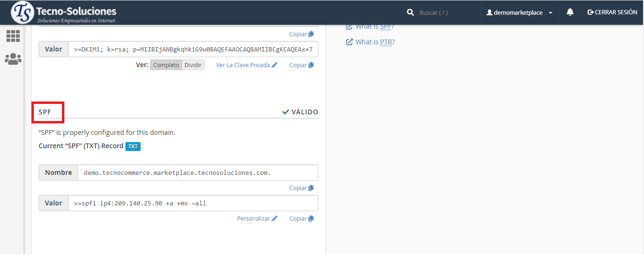Click Personalizar to edit the SPF record
The height and width of the screenshot is (254, 644).
(x=257, y=219)
